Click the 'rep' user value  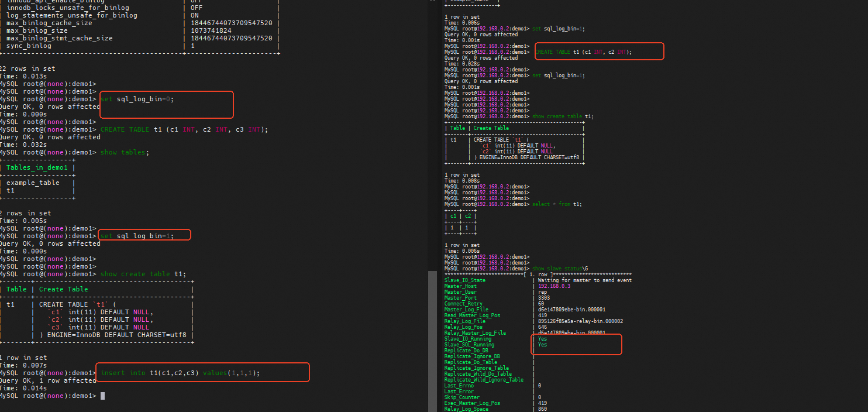542,292
